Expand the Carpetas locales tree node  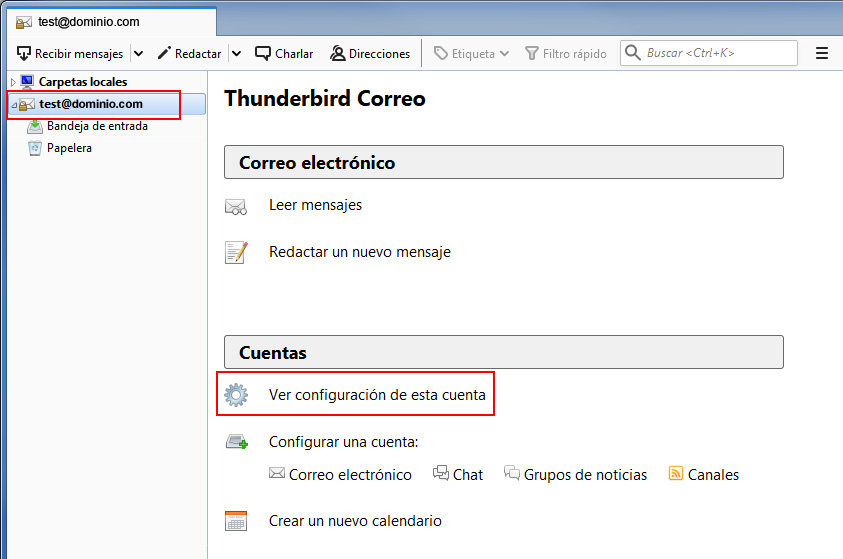coord(12,82)
